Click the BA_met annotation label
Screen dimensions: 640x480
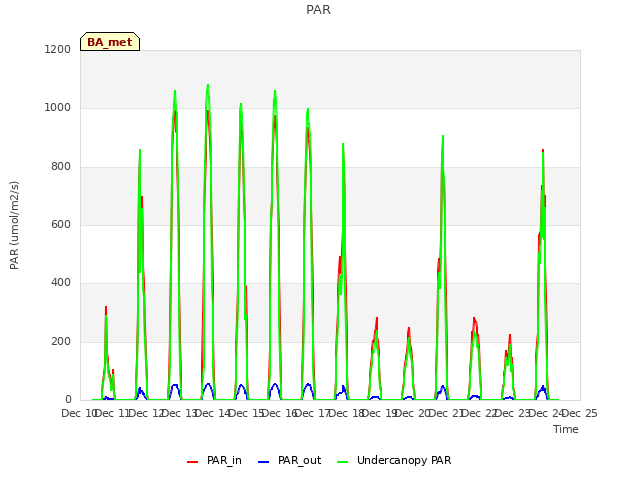(x=110, y=42)
